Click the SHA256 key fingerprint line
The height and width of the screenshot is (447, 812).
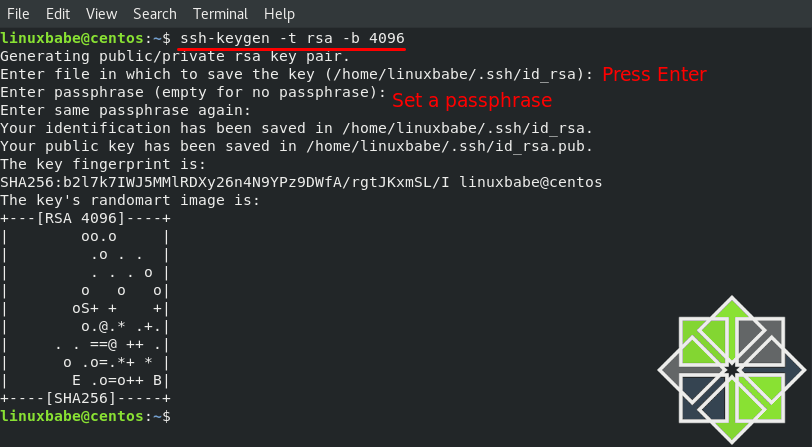pyautogui.click(x=301, y=182)
